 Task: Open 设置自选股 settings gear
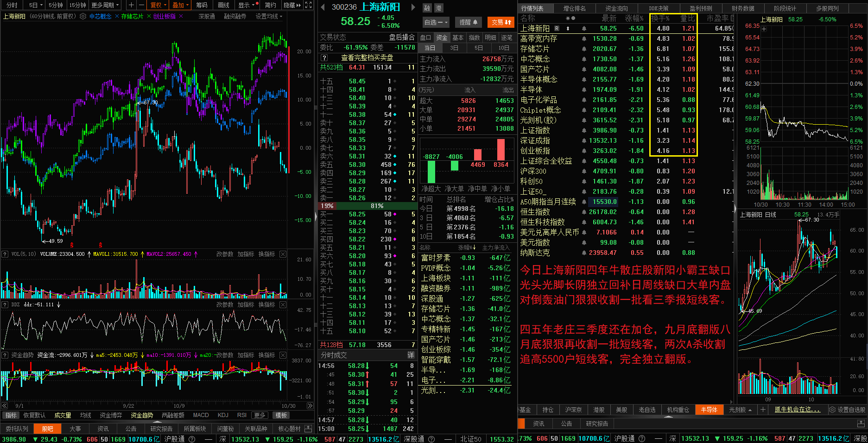click(832, 410)
